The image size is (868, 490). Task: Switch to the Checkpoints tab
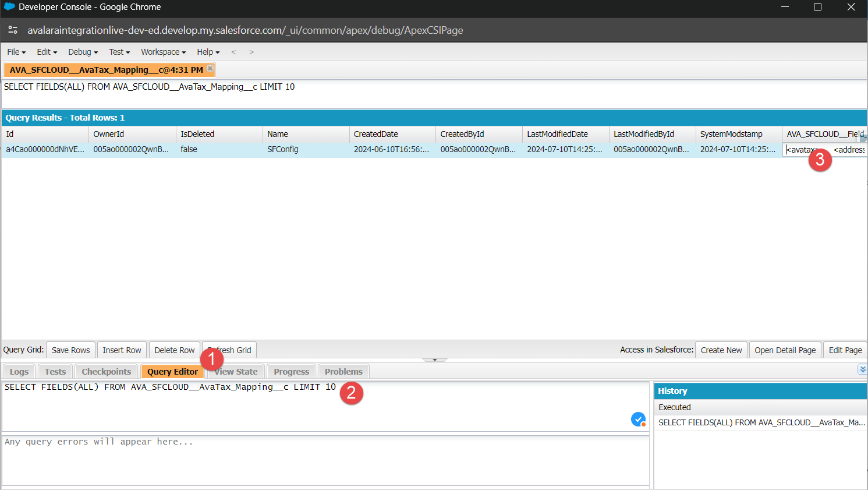point(107,372)
